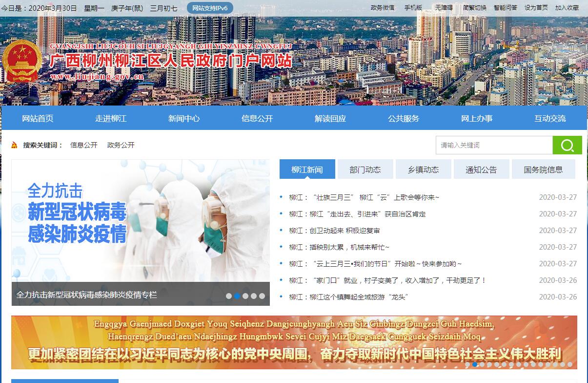Click the 网站支持IPv6 badge
Viewport: 588px width, 383px height.
coord(210,8)
